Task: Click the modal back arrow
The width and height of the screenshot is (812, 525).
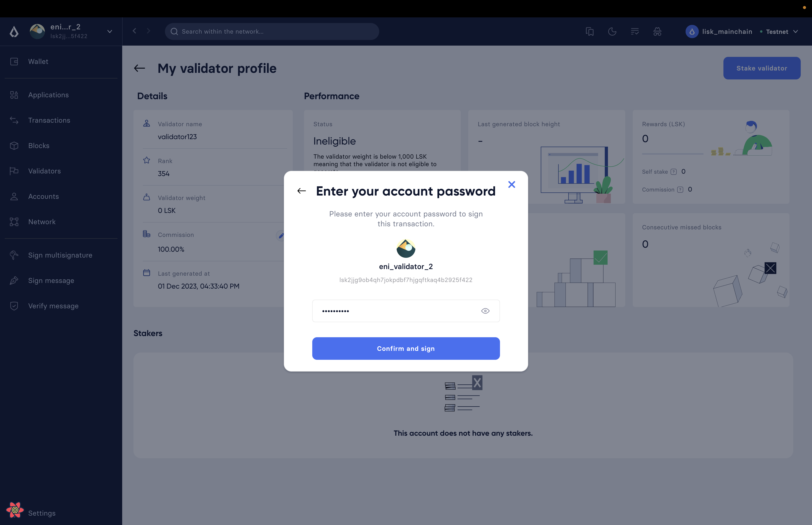Action: [301, 191]
